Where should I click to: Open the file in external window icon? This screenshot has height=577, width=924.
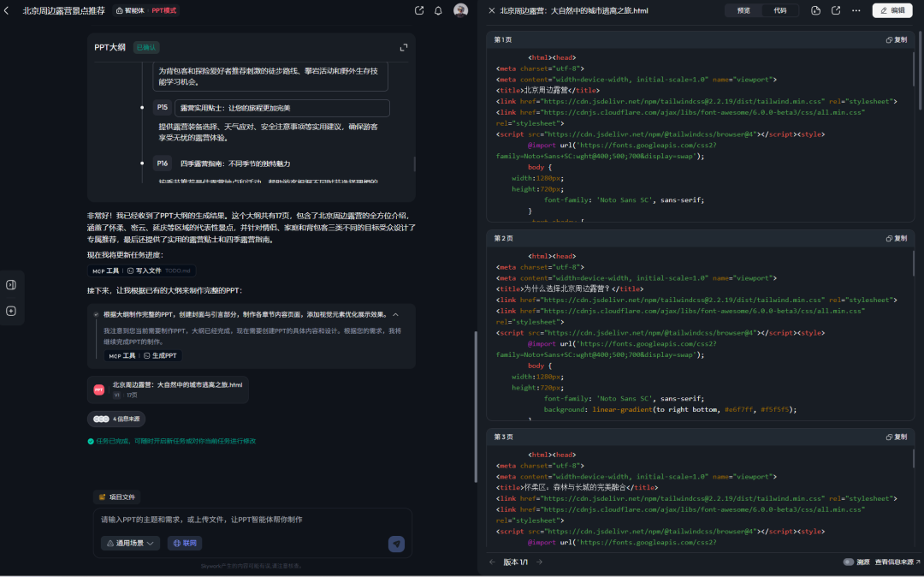[x=836, y=10]
